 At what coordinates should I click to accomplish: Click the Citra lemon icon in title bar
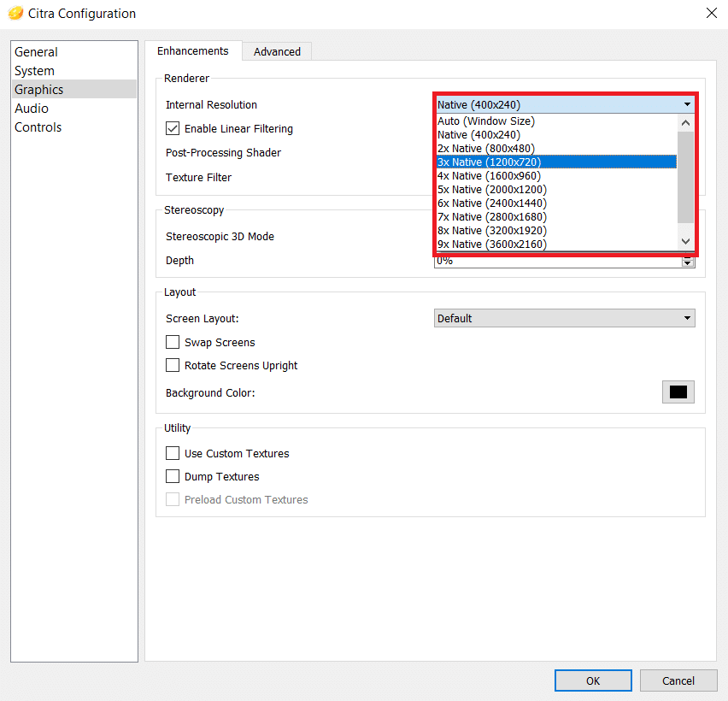pos(15,14)
